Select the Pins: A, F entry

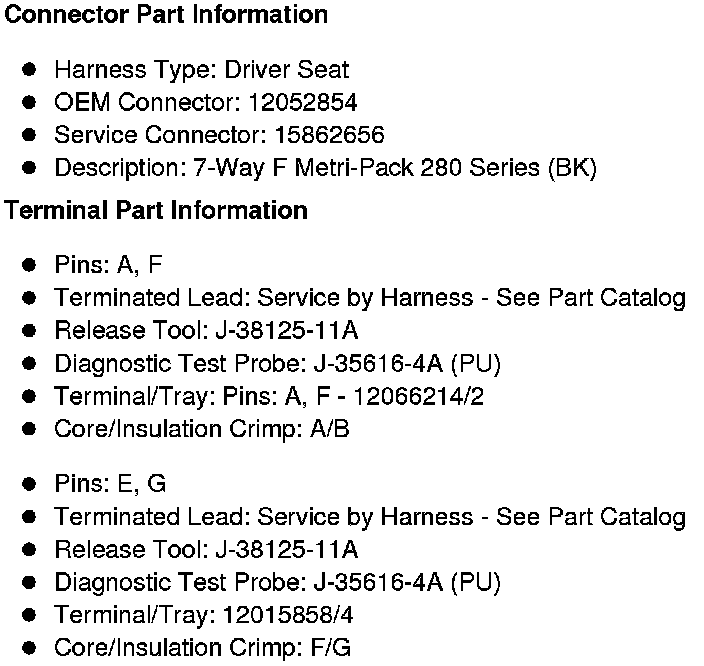108,265
